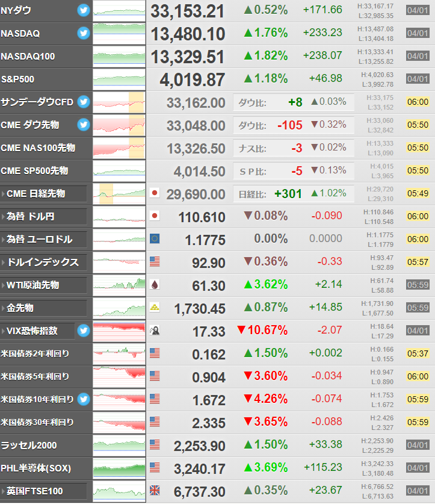Click the Twitter icon in the NASDAQ row
Viewport: 435px width, 504px height.
(84, 33)
